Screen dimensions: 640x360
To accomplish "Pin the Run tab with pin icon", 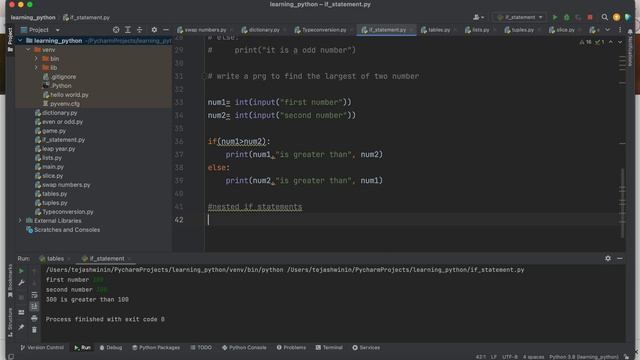I will click(x=21, y=327).
